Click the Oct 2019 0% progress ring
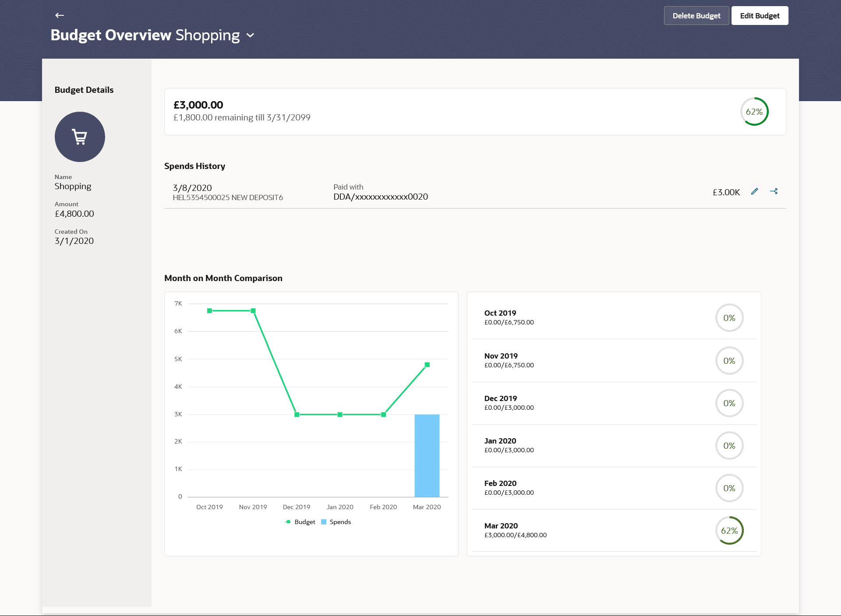 pos(729,318)
